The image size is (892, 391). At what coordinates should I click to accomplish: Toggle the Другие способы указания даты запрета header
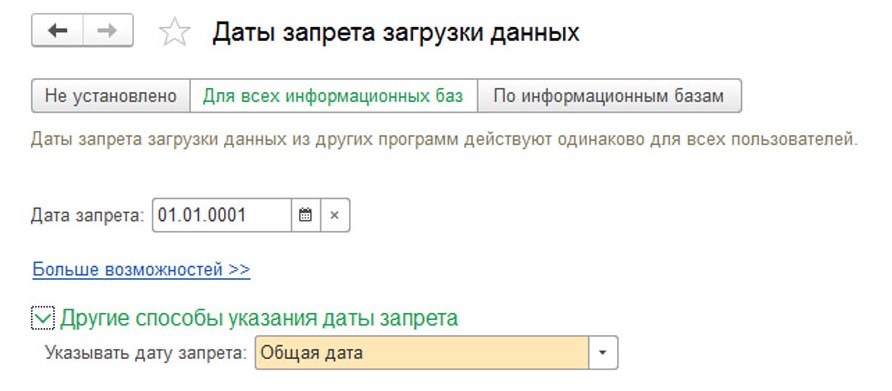click(x=259, y=318)
